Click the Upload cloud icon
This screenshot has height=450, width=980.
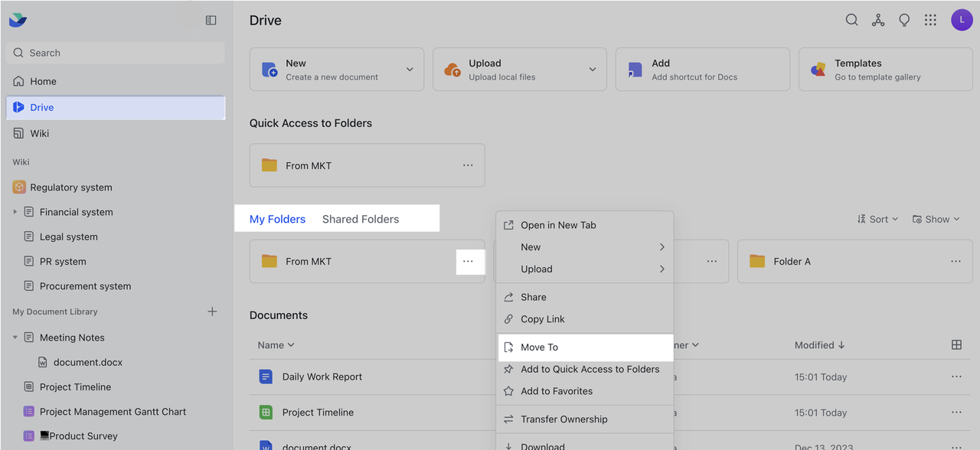452,70
